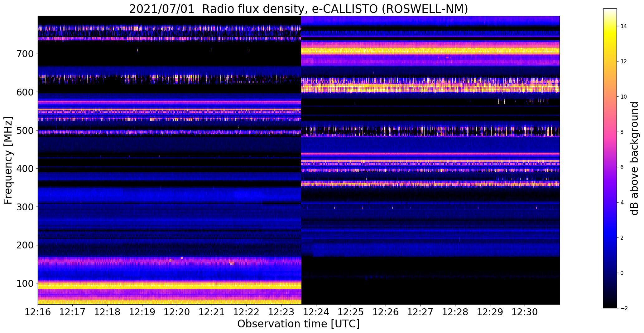
Task: Click the 400 MHz frequency tick label
Action: click(x=24, y=169)
